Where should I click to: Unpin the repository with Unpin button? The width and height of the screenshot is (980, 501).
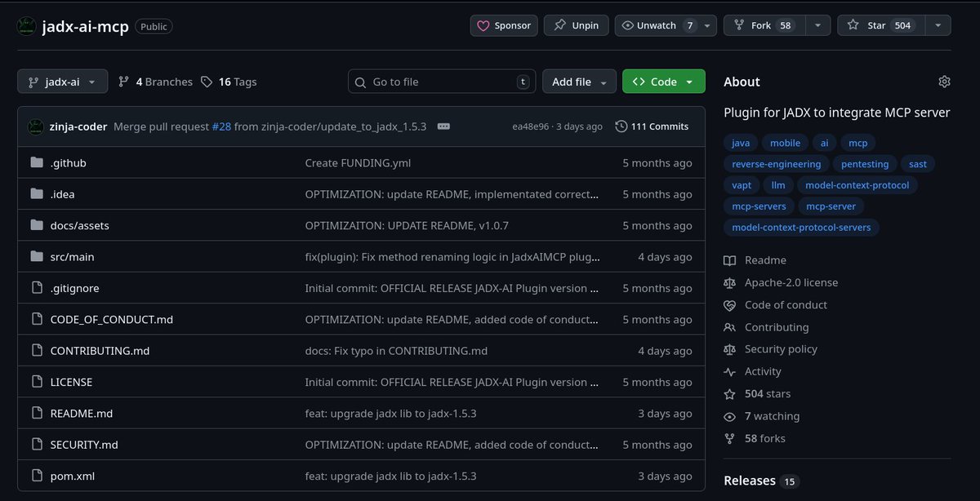[576, 25]
